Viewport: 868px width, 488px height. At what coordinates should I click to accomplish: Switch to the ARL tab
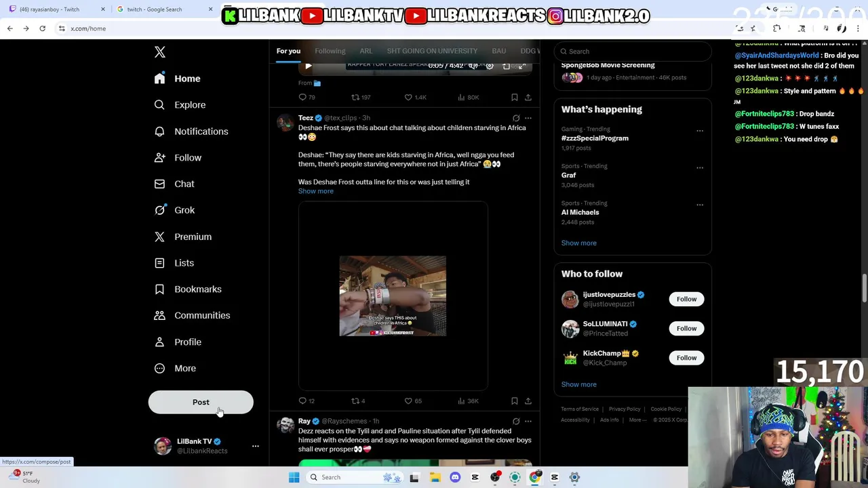pyautogui.click(x=366, y=51)
